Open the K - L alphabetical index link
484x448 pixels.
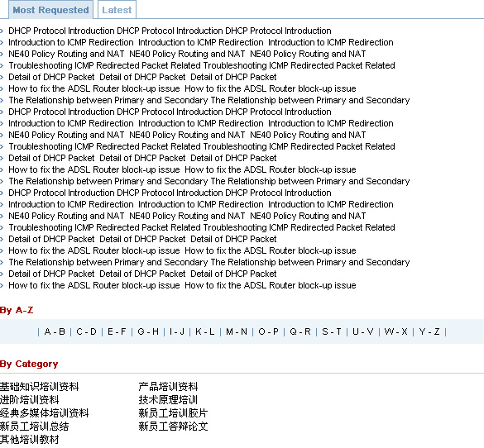coord(205,331)
